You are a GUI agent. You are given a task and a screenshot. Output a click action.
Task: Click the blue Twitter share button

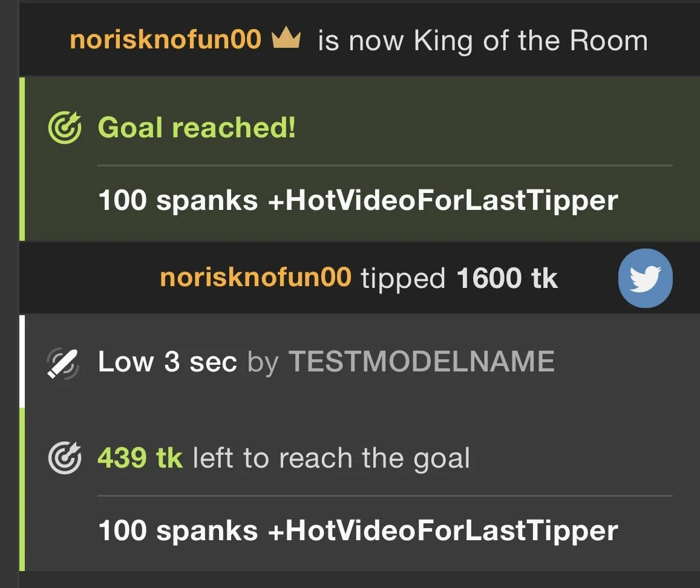pos(646,278)
